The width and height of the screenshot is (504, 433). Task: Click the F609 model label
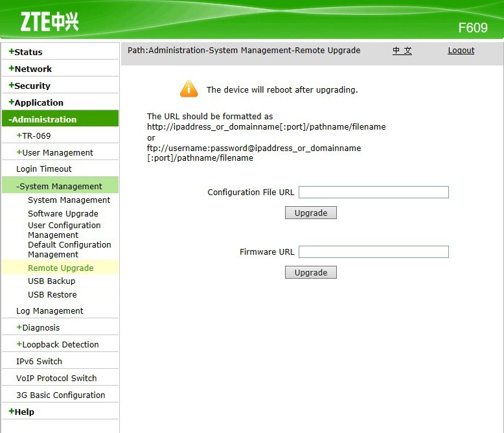click(x=473, y=28)
